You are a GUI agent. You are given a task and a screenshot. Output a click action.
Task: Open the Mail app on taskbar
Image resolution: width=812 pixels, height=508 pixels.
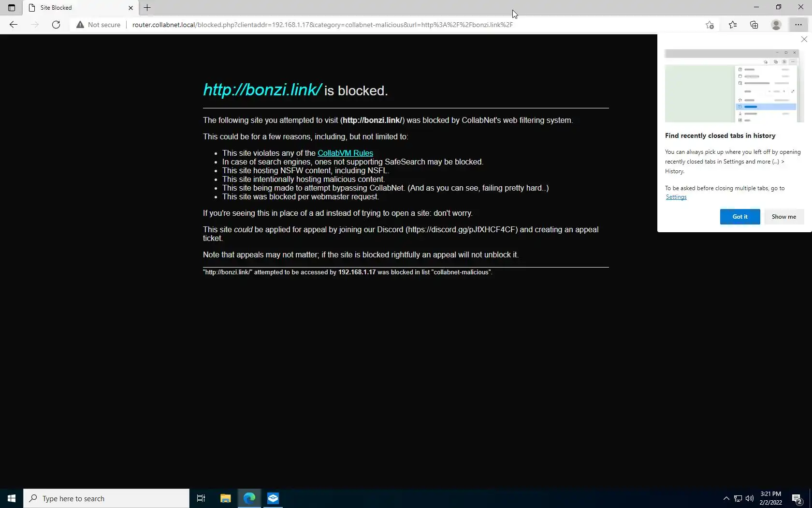[x=273, y=498]
